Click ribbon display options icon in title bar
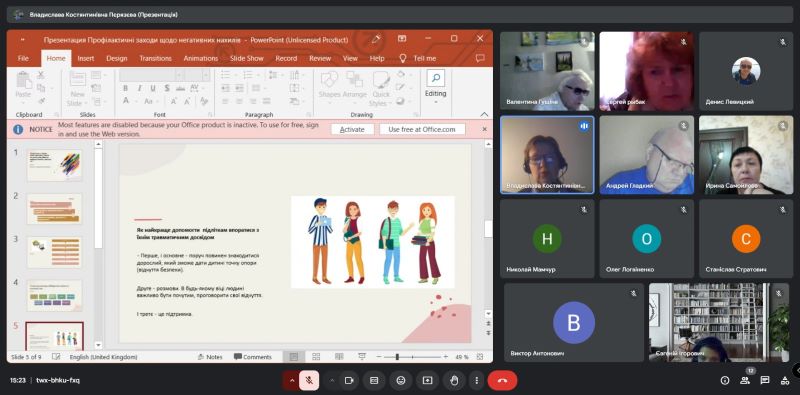Viewport: 800px width, 395px height. click(402, 39)
